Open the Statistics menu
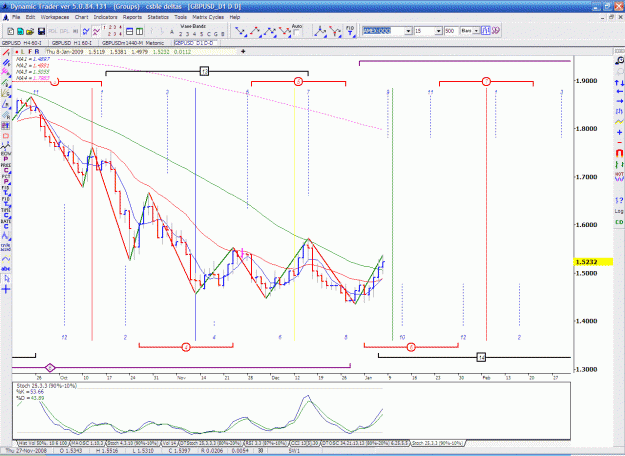This screenshot has width=625, height=456. (158, 17)
